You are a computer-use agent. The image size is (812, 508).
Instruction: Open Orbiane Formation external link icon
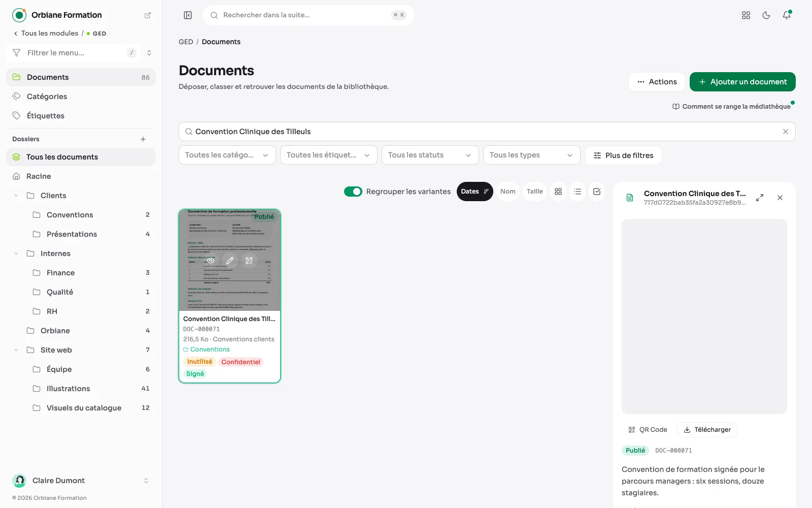(x=148, y=15)
